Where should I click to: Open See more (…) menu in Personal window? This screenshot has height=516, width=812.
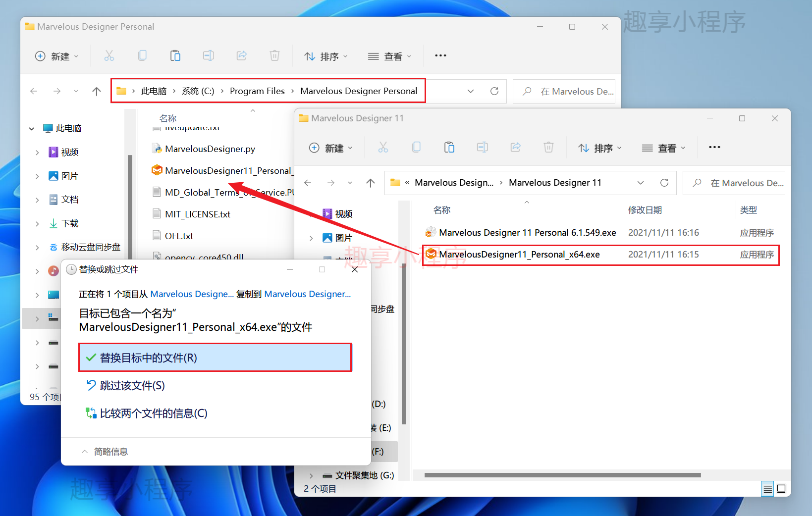coord(440,55)
